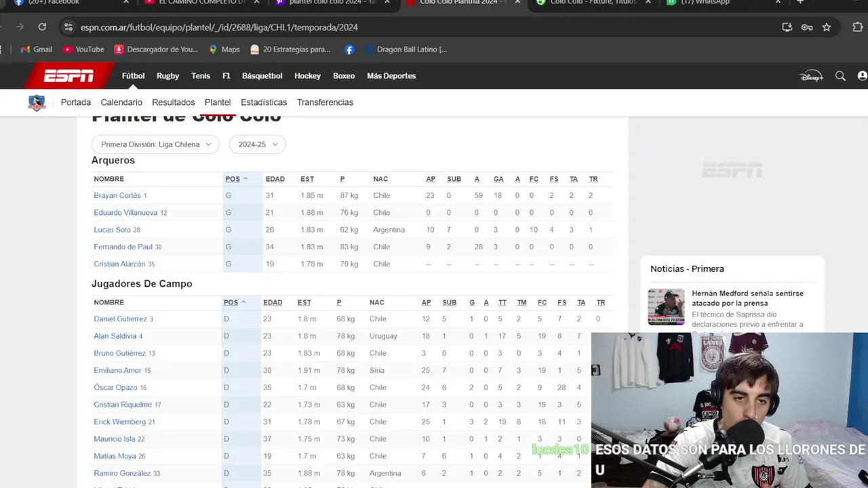Open Dragon Ball Latino bookmark
The width and height of the screenshot is (868, 488).
[x=406, y=49]
